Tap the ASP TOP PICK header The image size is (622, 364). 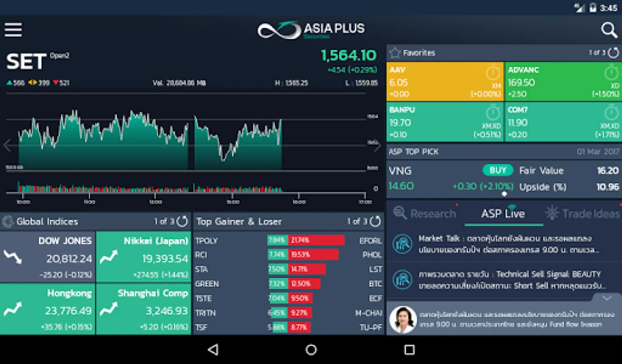[413, 152]
